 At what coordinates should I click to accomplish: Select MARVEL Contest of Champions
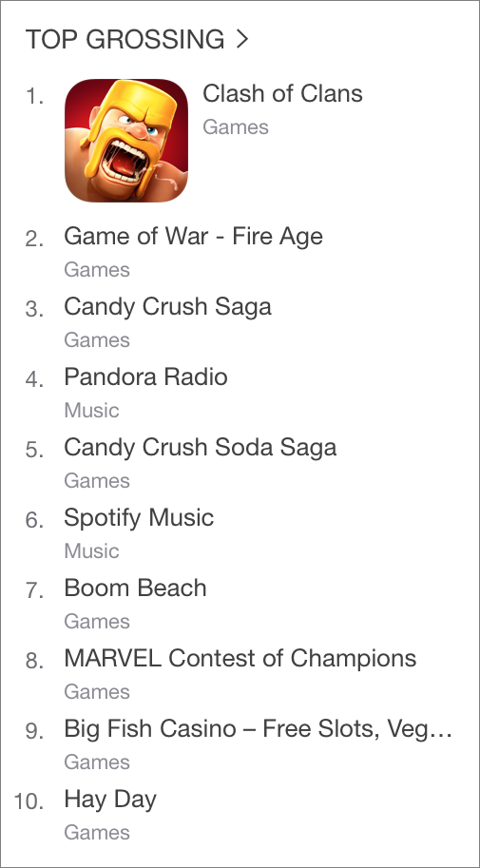240,658
